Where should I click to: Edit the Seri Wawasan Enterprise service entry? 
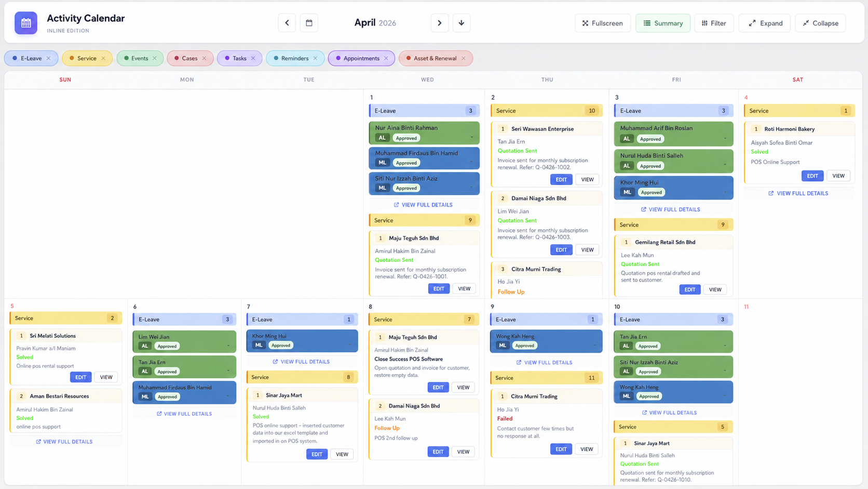coord(561,179)
